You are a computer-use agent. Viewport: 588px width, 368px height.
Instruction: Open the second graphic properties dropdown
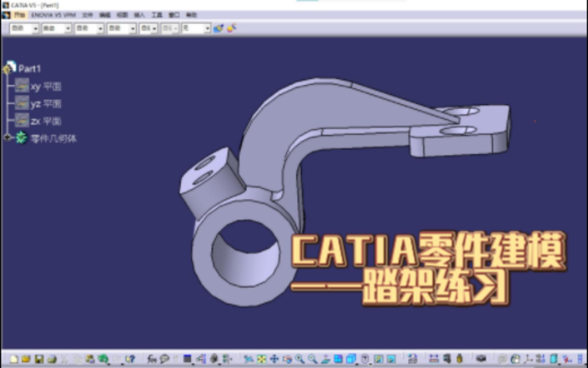68,29
